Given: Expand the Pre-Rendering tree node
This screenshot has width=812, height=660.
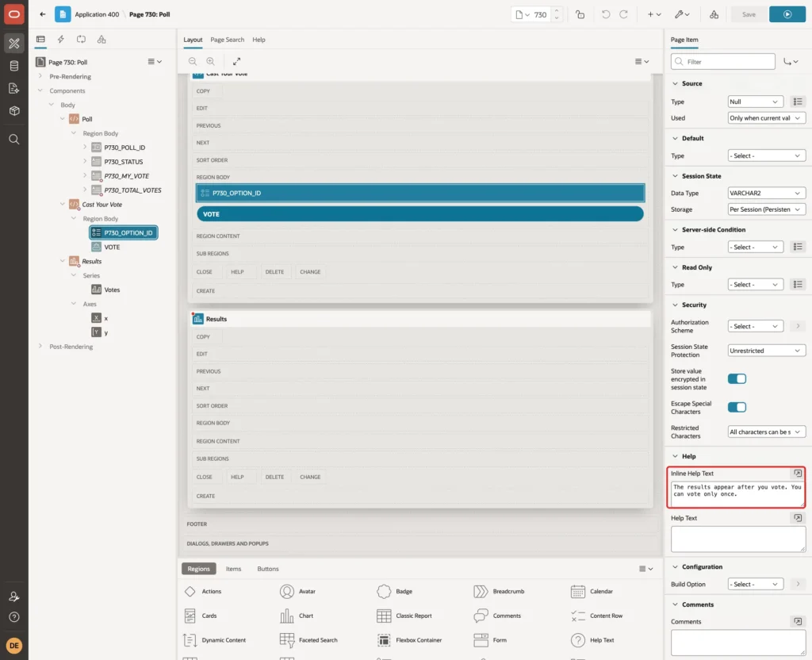Looking at the screenshot, I should 40,76.
